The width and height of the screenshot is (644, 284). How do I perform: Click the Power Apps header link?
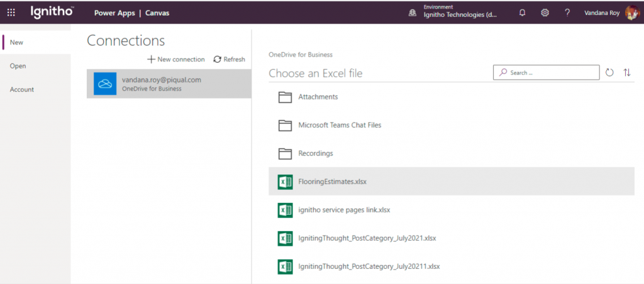pos(114,13)
